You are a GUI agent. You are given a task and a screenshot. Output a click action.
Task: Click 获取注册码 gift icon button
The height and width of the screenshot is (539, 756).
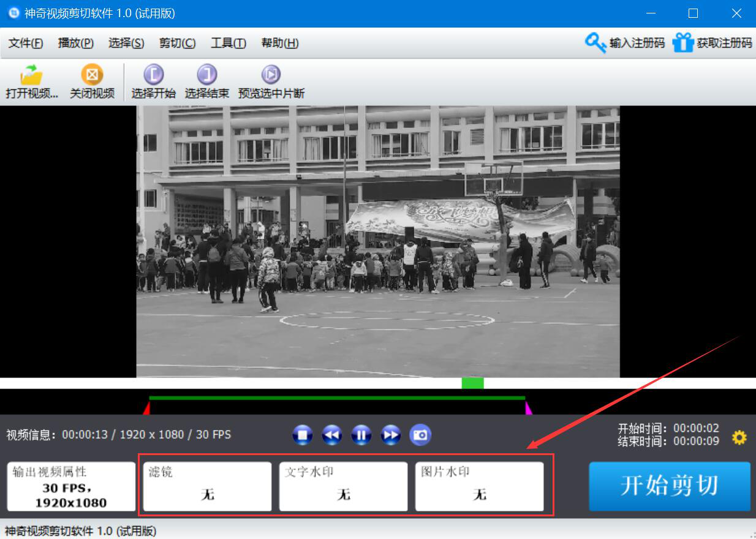point(712,43)
